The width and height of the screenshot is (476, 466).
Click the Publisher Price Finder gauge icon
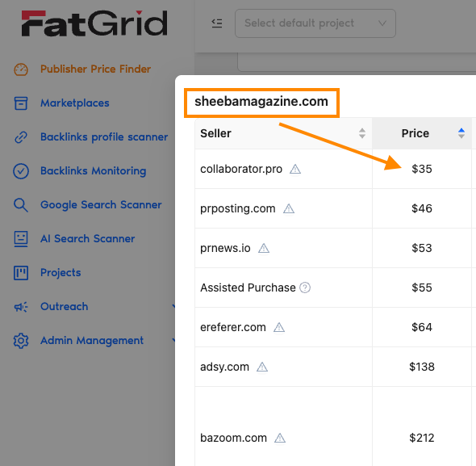click(21, 69)
